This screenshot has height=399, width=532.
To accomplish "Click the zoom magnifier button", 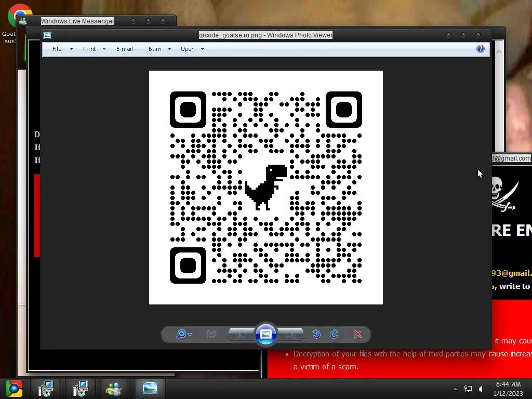I will coord(184,334).
